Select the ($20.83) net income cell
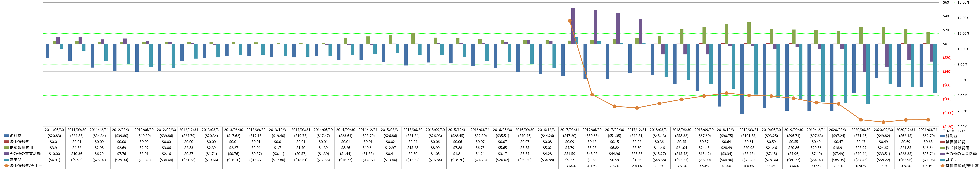The width and height of the screenshot is (980, 169). tap(54, 136)
